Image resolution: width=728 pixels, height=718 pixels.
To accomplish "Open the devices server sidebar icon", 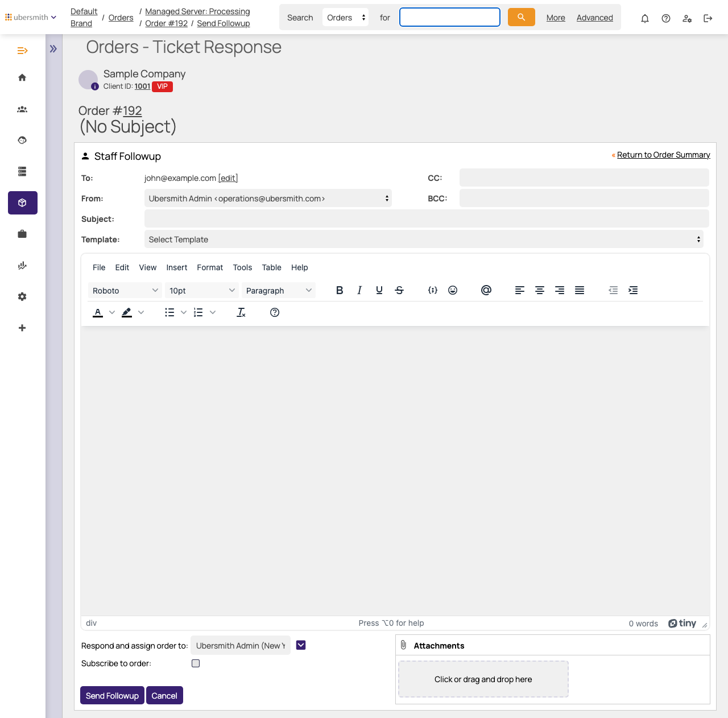I will coord(22,171).
